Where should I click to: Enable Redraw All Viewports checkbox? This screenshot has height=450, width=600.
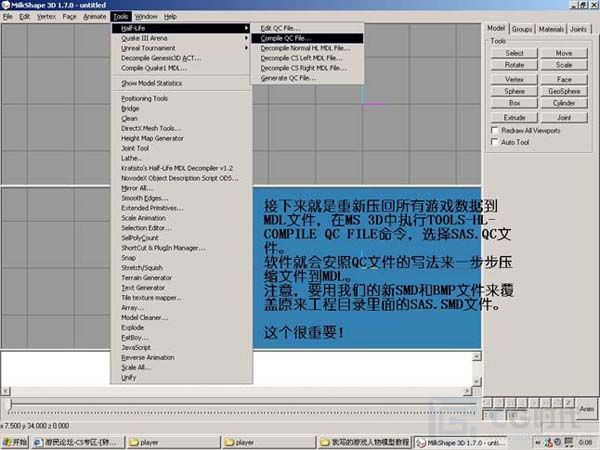494,130
